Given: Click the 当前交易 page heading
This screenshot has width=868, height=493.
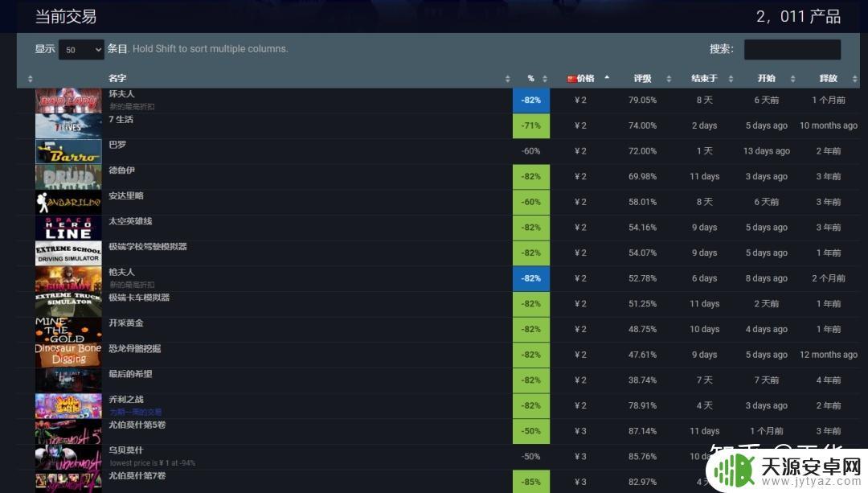Looking at the screenshot, I should coord(66,17).
